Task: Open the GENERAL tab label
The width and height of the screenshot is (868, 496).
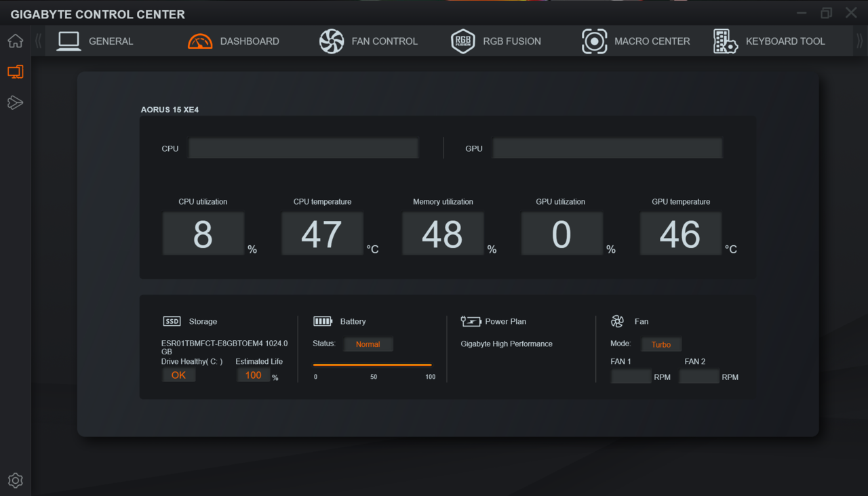Action: [x=111, y=41]
